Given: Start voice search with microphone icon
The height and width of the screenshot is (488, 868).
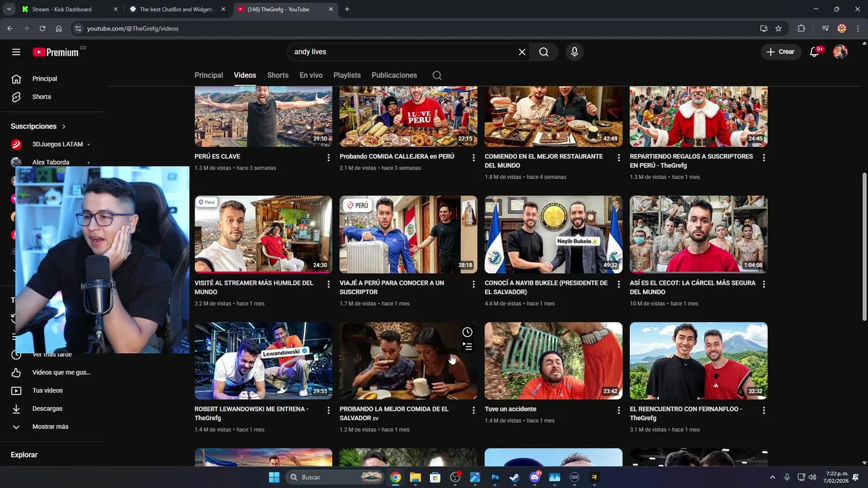Looking at the screenshot, I should (x=574, y=52).
